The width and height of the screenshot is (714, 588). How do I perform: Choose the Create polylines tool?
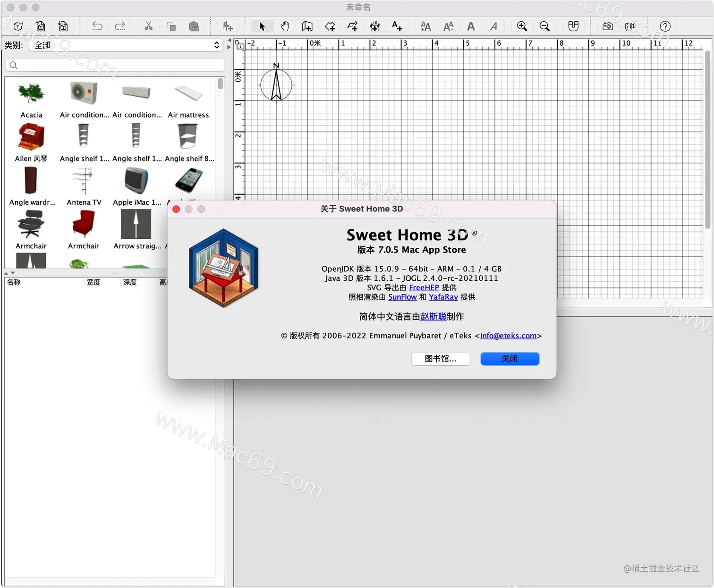click(352, 26)
